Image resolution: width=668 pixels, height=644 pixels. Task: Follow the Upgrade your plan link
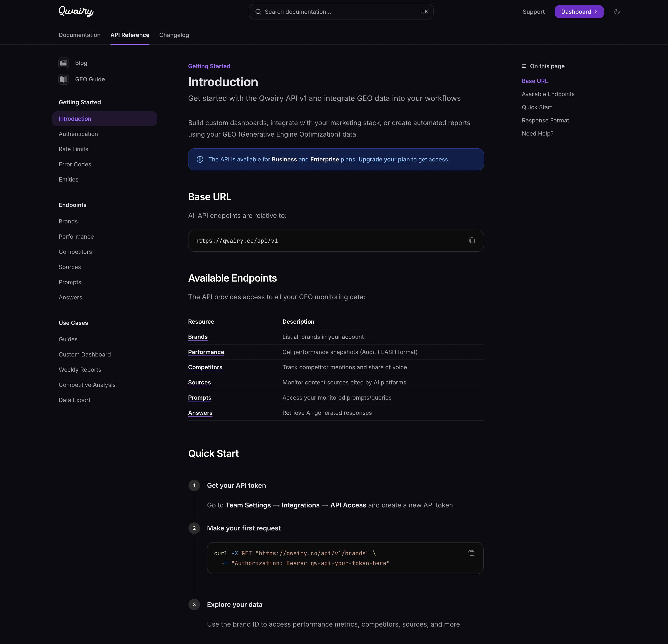(384, 160)
